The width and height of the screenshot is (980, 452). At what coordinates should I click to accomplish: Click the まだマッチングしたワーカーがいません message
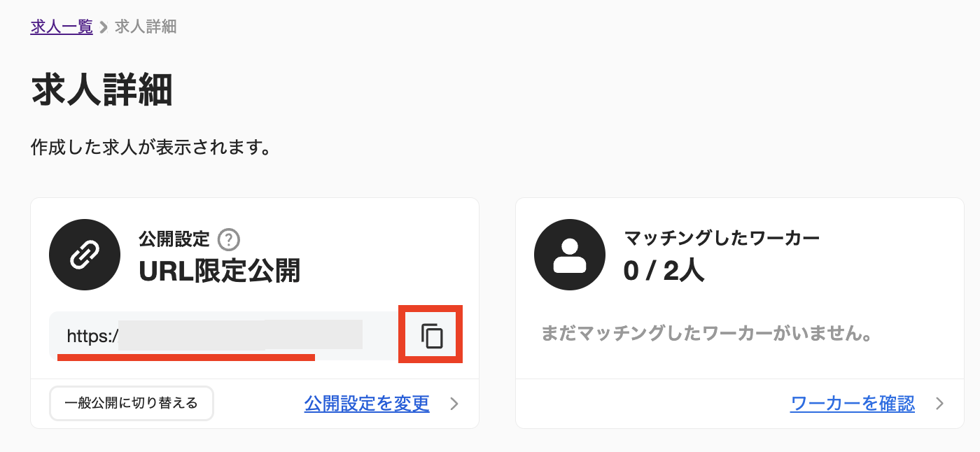click(708, 333)
